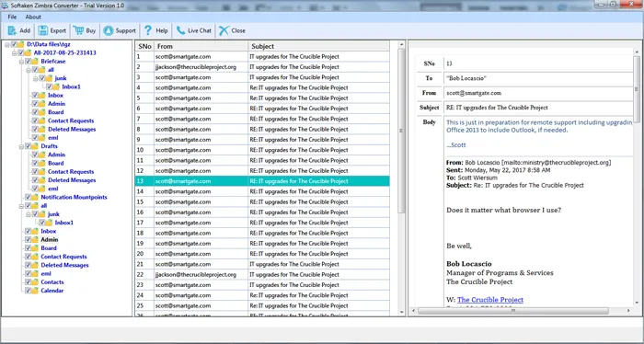Click the All-2017-08-25-231413 folder icon
Image resolution: width=644 pixels, height=344 pixels.
pyautogui.click(x=28, y=53)
